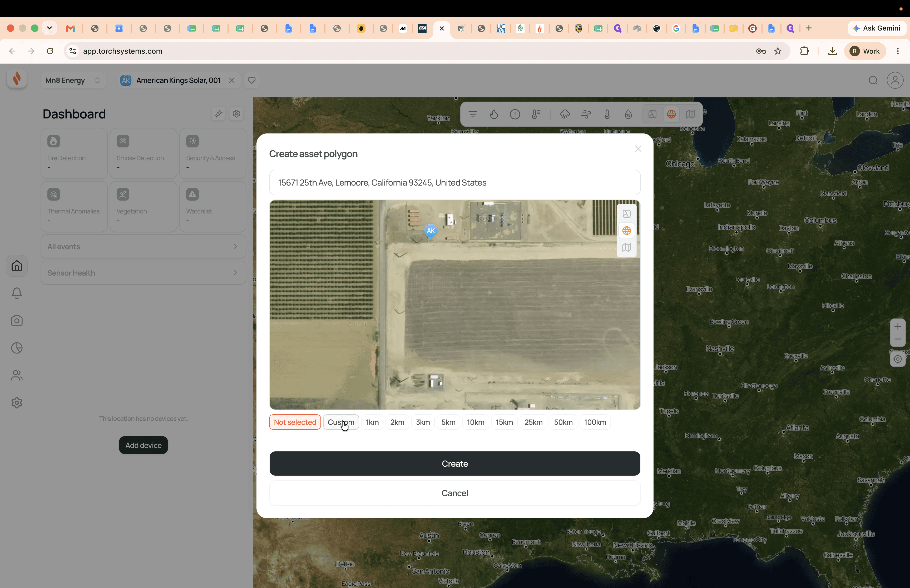This screenshot has width=910, height=588.
Task: Toggle the humidity droplet layer icon
Action: 628,114
